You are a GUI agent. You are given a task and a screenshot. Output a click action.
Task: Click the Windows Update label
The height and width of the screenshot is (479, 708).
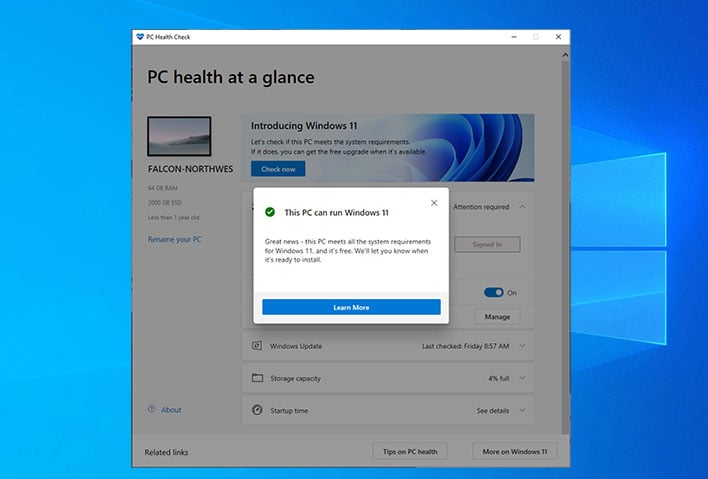coord(296,346)
